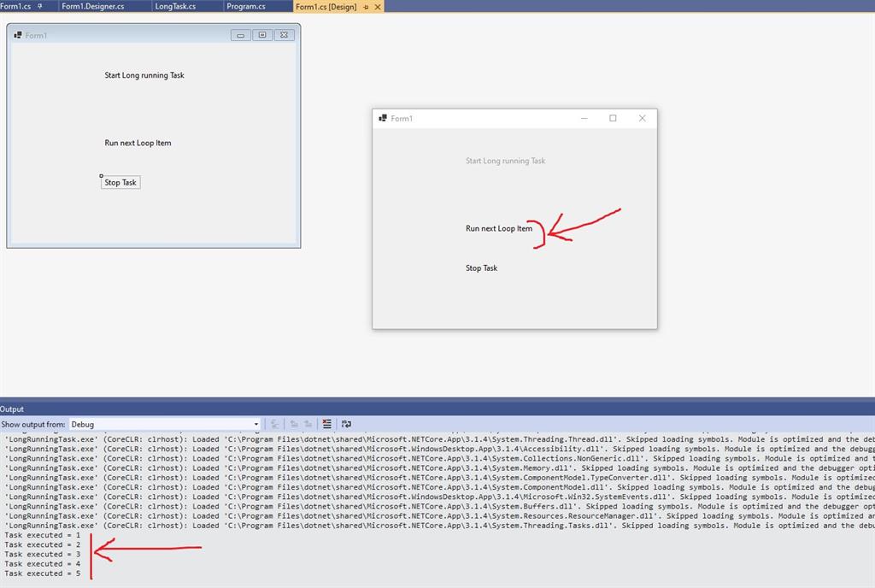Click the Form1 icon in the designer title bar
Screen dimensions: 875x588
20,35
